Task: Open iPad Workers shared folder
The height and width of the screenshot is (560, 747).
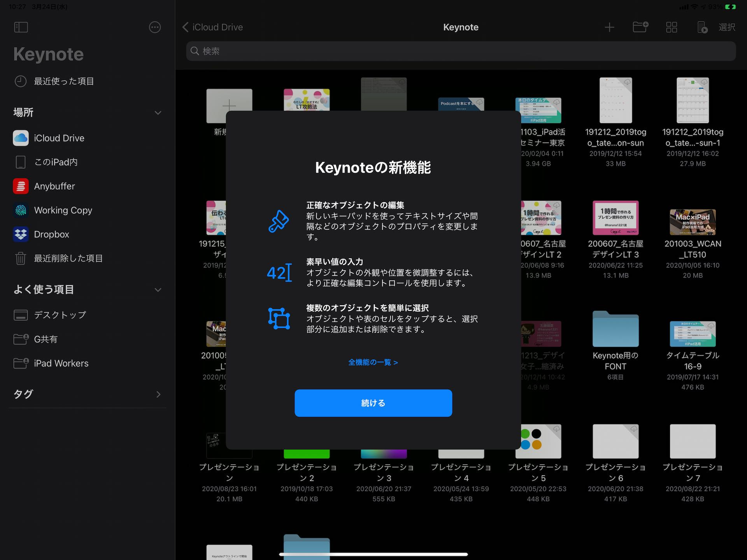Action: pyautogui.click(x=88, y=363)
